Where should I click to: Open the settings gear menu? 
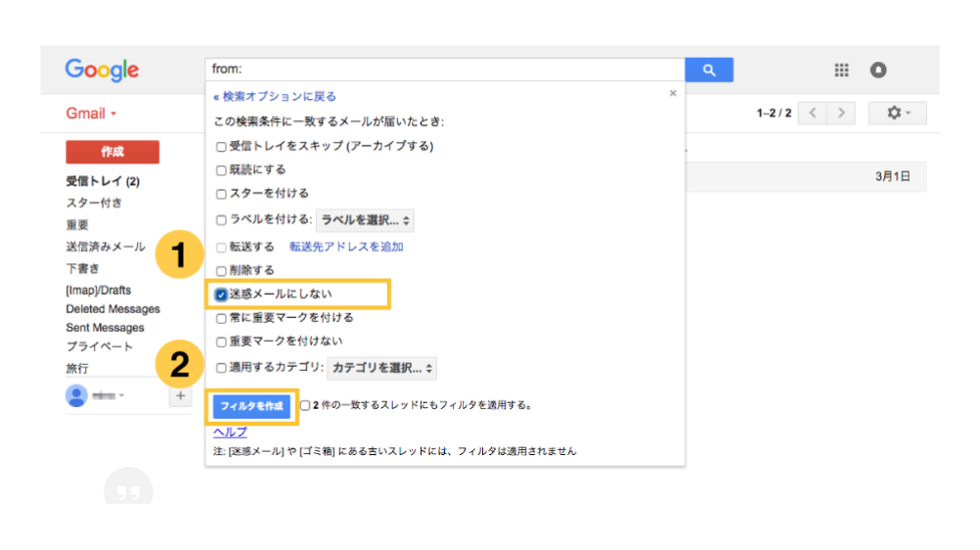pos(898,113)
